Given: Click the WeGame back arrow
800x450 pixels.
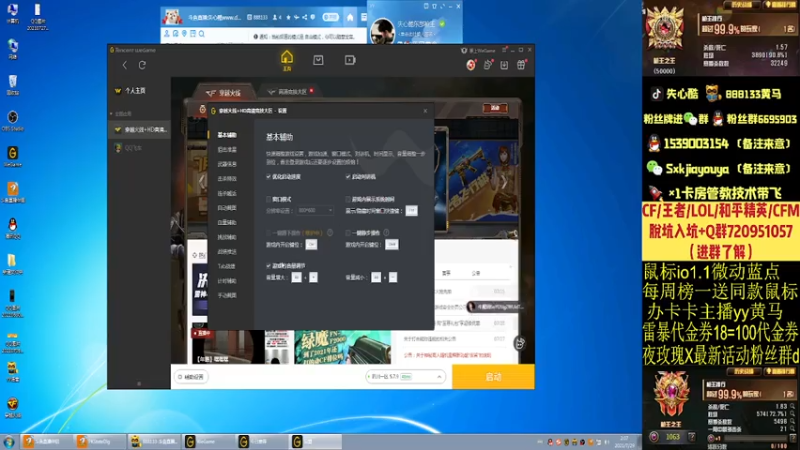Looking at the screenshot, I should [x=124, y=65].
